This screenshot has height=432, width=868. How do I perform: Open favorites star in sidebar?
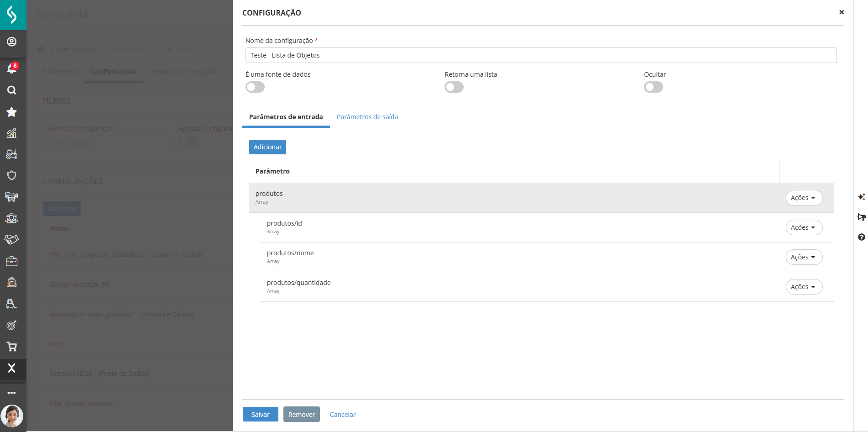tap(12, 112)
